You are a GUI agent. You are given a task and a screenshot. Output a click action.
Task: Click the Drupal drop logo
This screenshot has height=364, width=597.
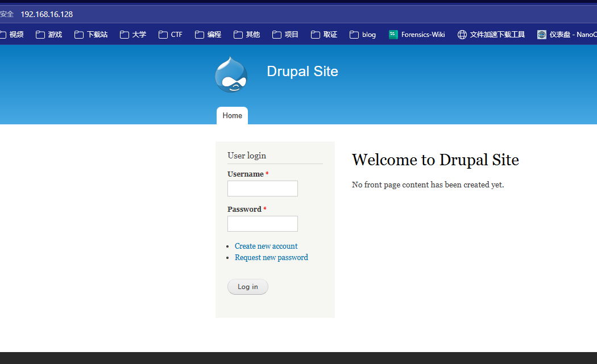pos(231,74)
